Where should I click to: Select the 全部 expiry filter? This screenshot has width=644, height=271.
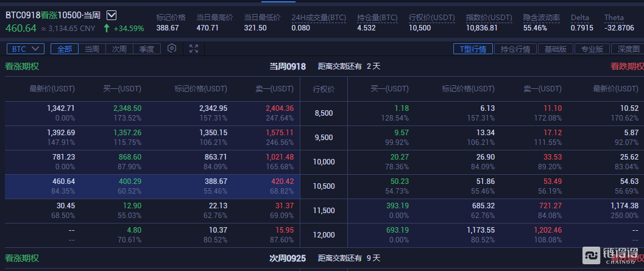[65, 49]
